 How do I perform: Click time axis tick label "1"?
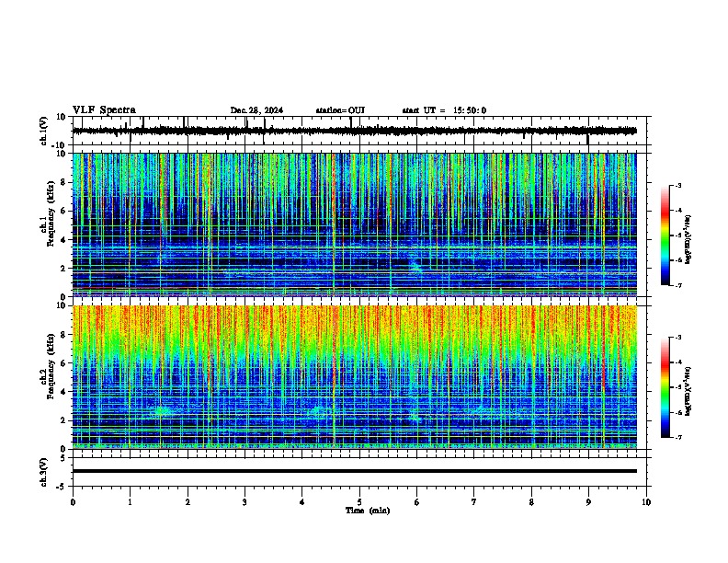pos(130,502)
